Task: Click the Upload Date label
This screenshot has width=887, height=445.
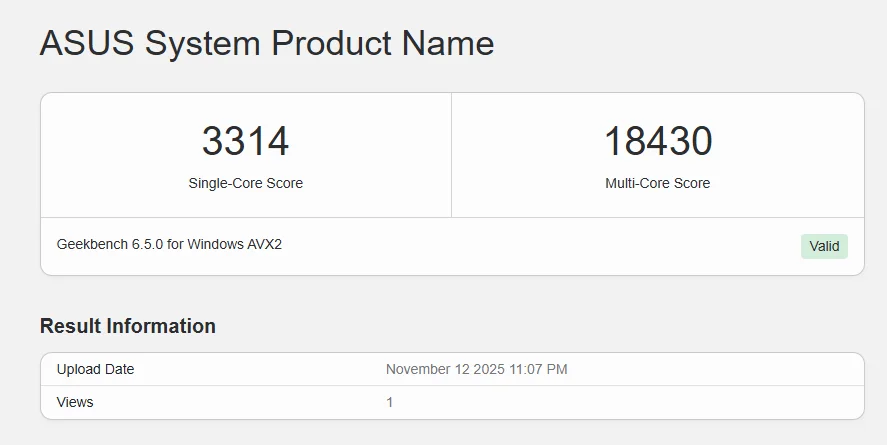Action: (x=95, y=369)
